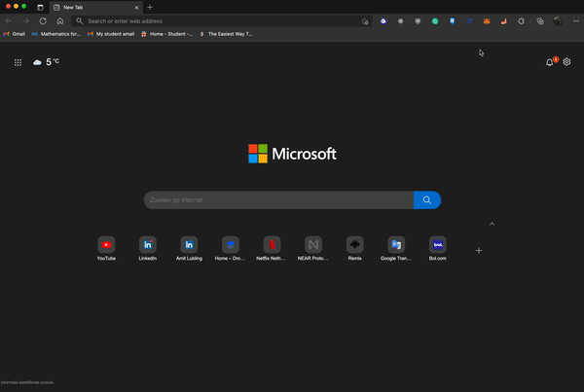Viewport: 584px width, 392px height.
Task: Open the Remix quick link
Action: click(354, 248)
